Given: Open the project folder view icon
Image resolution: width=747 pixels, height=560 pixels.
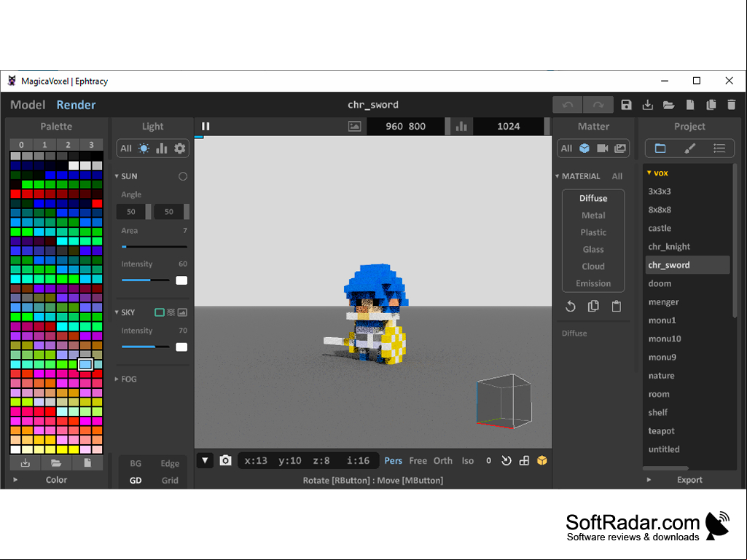Looking at the screenshot, I should click(x=660, y=149).
